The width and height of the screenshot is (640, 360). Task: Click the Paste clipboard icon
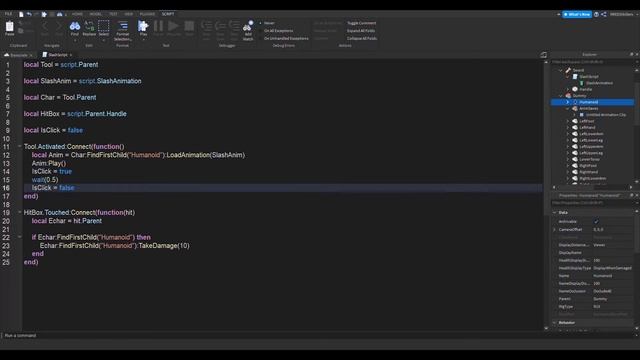tap(9, 27)
